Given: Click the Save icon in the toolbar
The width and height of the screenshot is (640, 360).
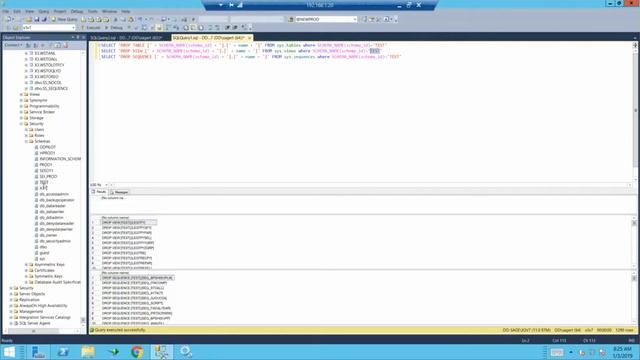Looking at the screenshot, I should [36, 19].
